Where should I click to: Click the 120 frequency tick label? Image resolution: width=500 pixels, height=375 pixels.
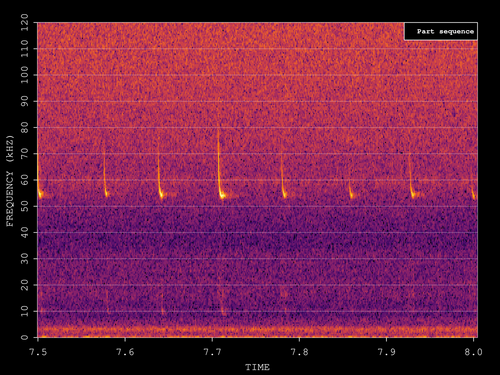pos(25,22)
